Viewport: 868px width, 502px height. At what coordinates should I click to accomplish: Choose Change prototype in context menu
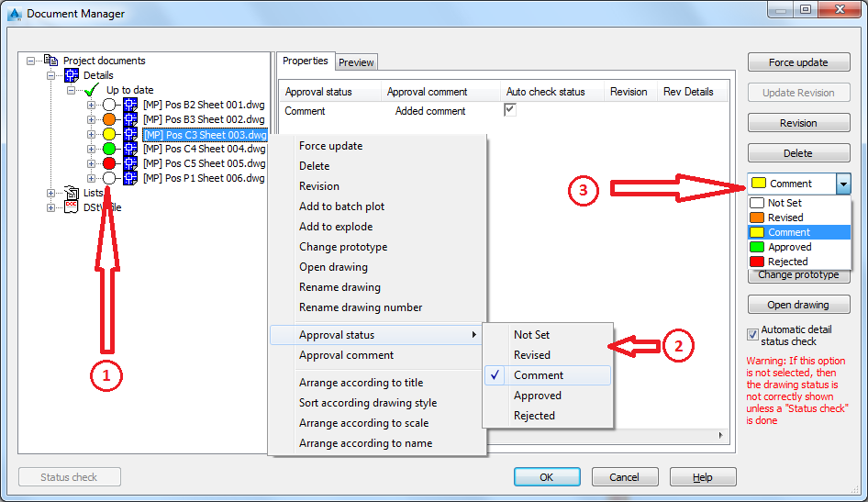point(343,246)
